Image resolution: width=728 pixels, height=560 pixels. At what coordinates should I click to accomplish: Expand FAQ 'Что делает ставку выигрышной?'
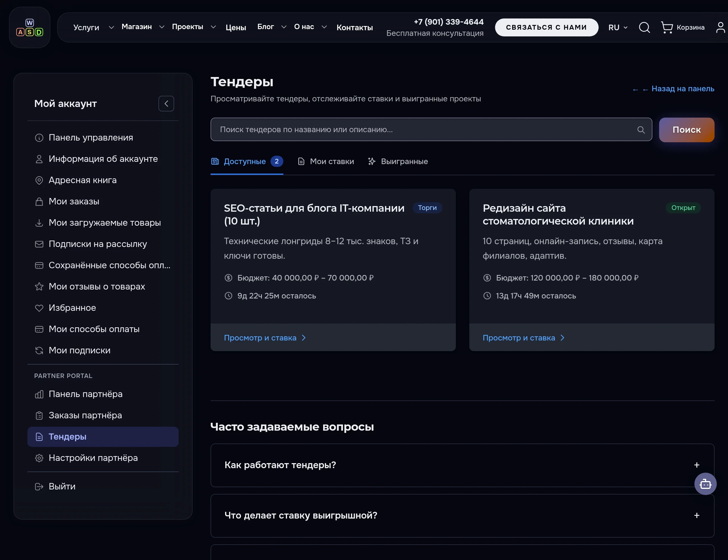(462, 516)
